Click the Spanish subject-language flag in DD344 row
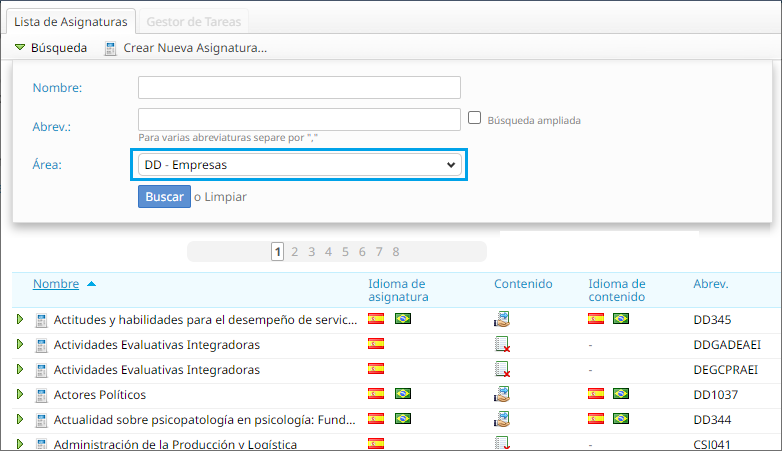The height and width of the screenshot is (452, 783). 376,419
